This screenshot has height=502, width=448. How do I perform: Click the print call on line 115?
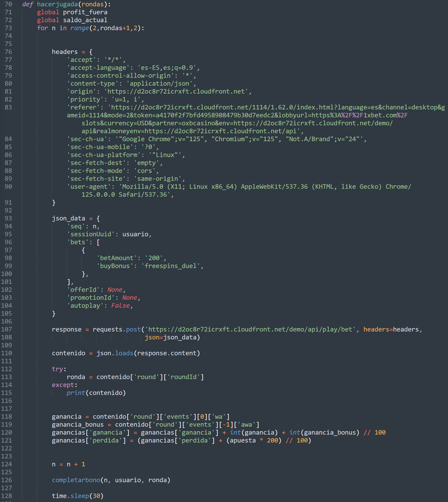[x=96, y=393]
